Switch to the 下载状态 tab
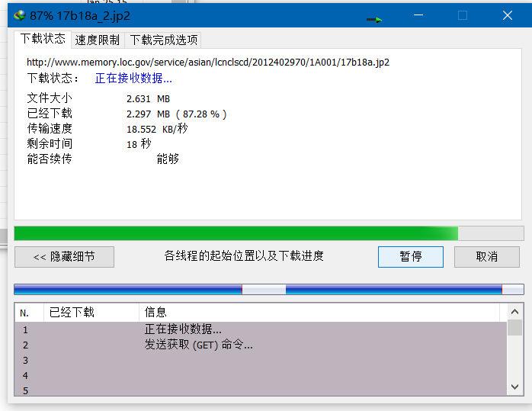 pyautogui.click(x=43, y=38)
